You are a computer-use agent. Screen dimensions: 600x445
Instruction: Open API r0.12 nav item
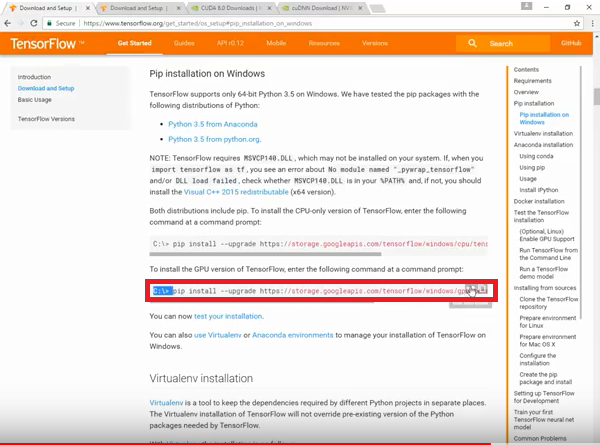tap(230, 43)
